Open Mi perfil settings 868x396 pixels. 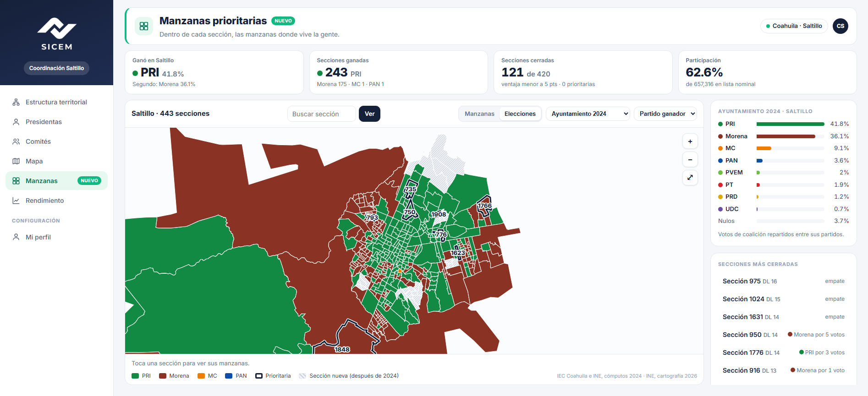[x=56, y=237]
